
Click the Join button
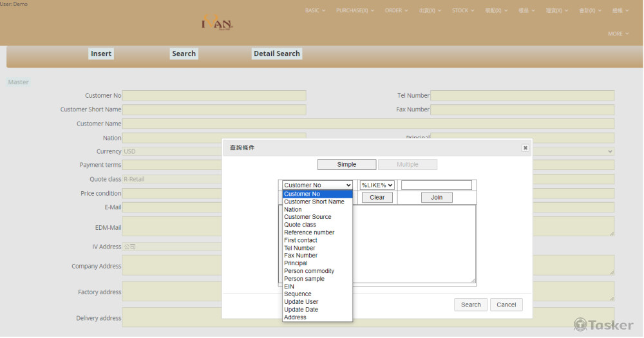[x=437, y=198]
